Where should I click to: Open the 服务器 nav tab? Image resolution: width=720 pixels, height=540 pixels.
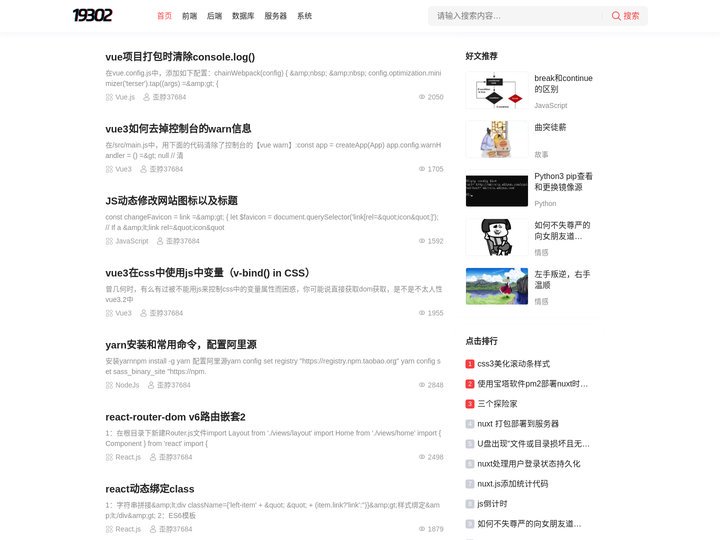pos(276,16)
